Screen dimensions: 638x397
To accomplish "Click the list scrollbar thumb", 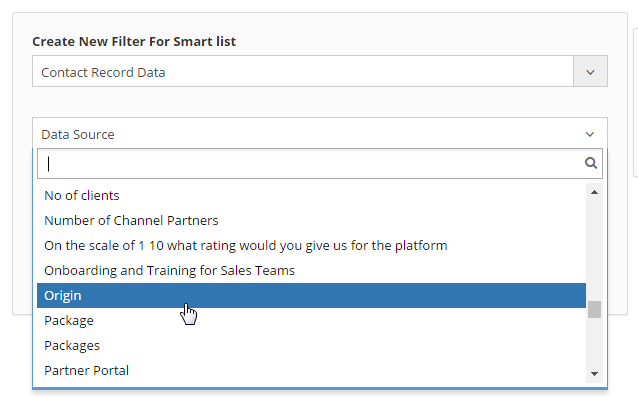I will [x=594, y=310].
